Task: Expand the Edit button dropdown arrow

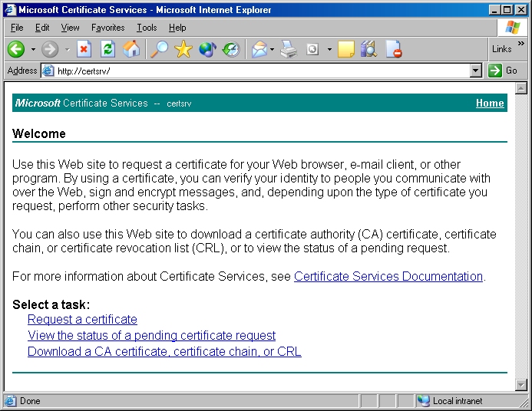Action: [x=329, y=50]
